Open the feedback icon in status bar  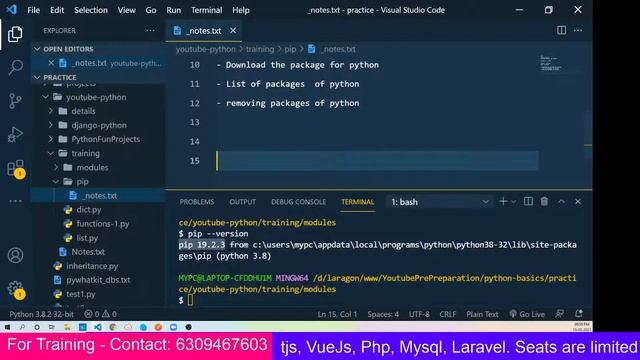(x=560, y=313)
